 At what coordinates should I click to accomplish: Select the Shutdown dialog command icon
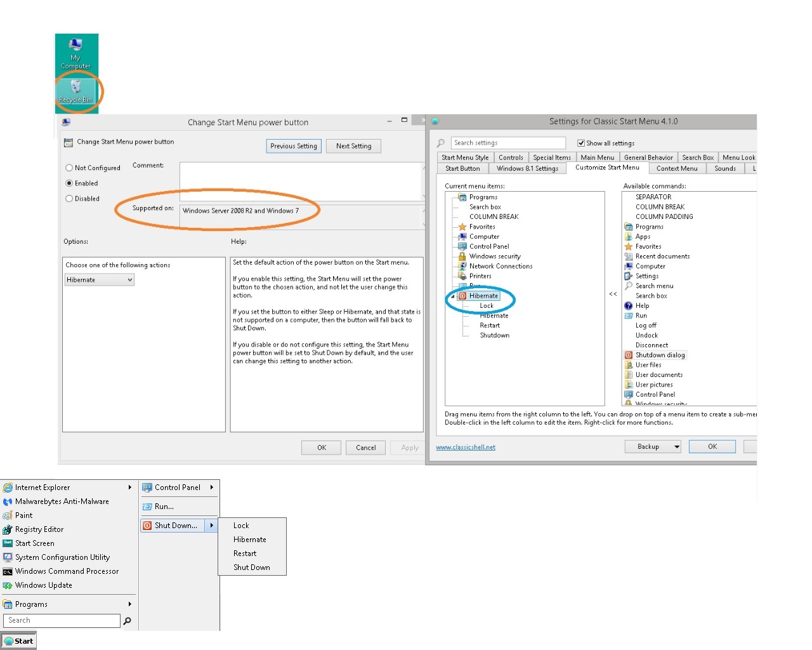(x=629, y=355)
